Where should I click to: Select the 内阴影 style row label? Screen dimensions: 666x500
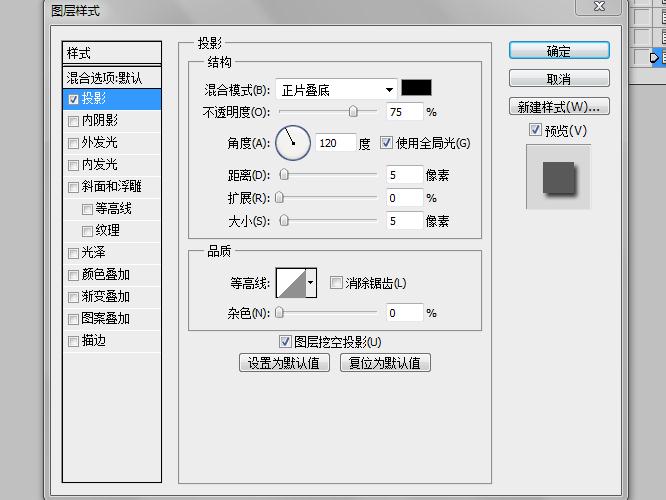99,121
